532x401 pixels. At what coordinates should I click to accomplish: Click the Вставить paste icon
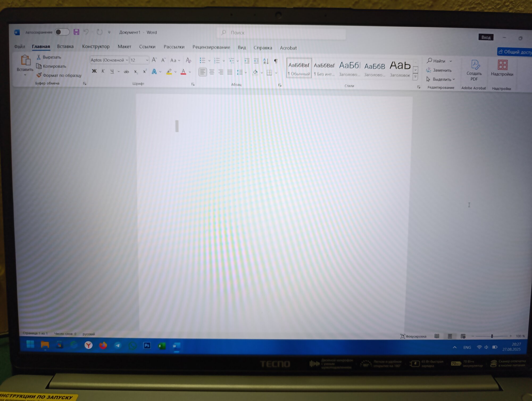pyautogui.click(x=26, y=60)
